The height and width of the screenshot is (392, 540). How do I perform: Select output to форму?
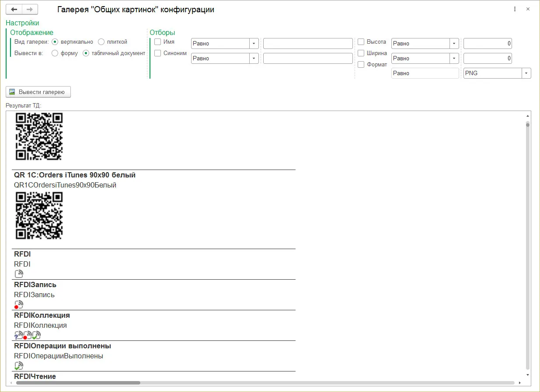click(55, 53)
